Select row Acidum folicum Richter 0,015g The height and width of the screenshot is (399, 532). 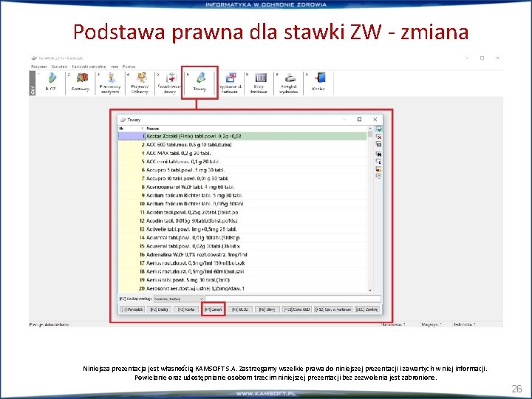[x=242, y=204]
